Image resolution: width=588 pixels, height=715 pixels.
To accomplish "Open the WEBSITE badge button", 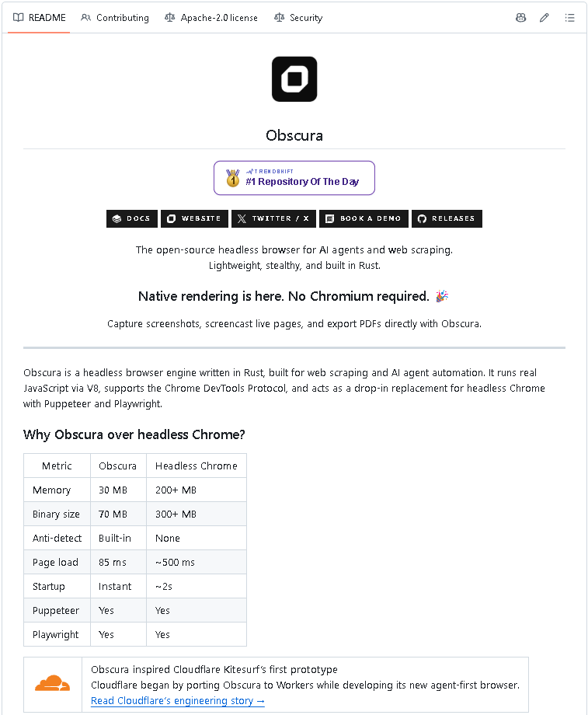I will point(194,218).
